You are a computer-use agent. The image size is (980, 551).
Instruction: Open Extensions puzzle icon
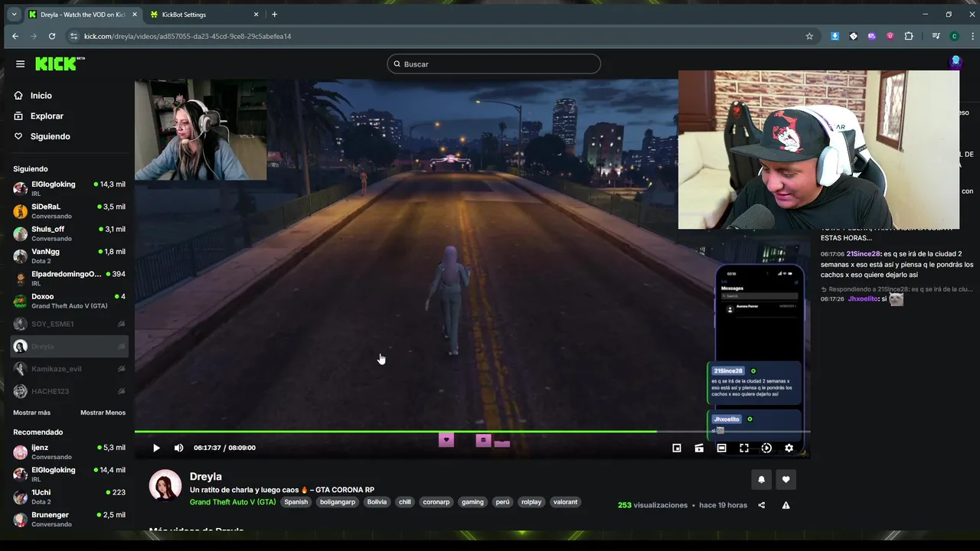909,36
